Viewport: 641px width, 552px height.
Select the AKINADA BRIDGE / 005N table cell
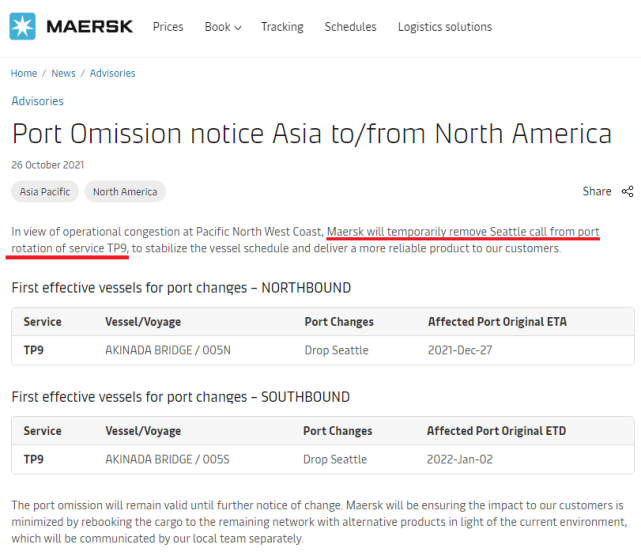(x=168, y=350)
